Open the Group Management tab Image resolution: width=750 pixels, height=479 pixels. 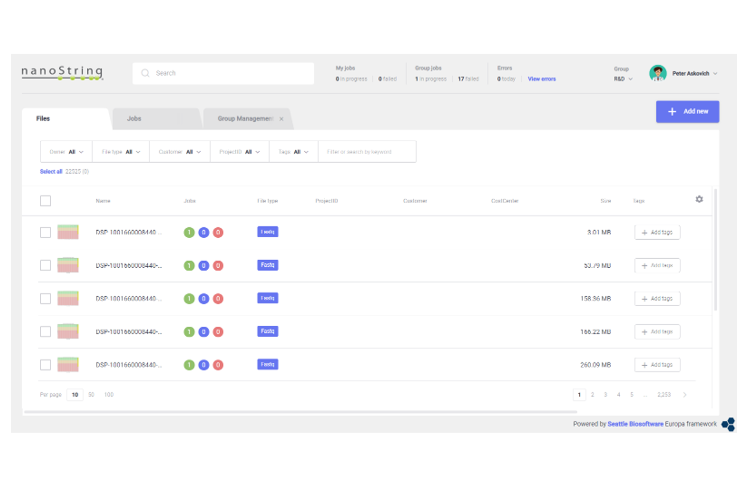244,119
